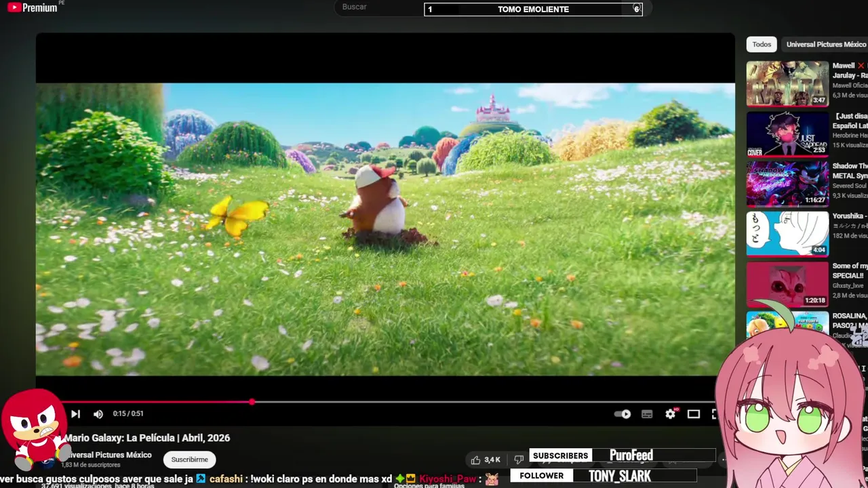Click the video frame to pause
This screenshot has height=488, width=868.
(x=385, y=229)
